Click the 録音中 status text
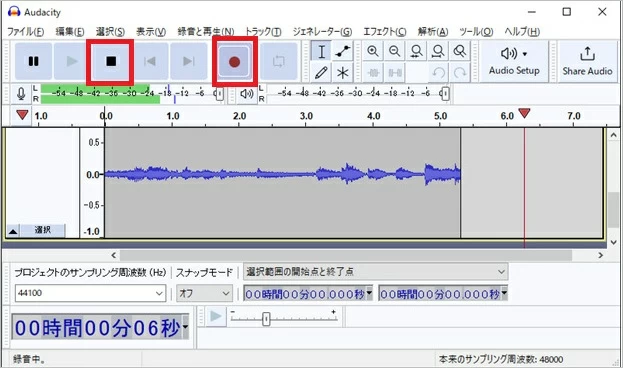Screen dimensions: 623x368 click(29, 359)
